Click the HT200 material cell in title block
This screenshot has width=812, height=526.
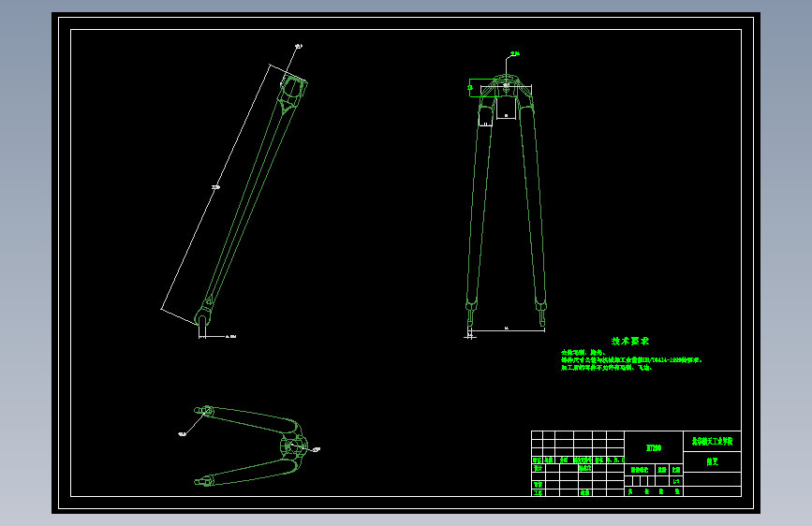[x=654, y=447]
